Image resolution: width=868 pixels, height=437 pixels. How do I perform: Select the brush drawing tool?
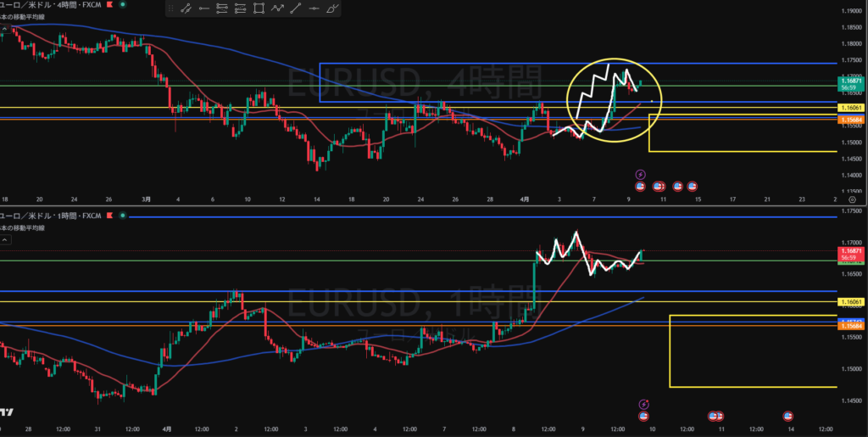[332, 9]
